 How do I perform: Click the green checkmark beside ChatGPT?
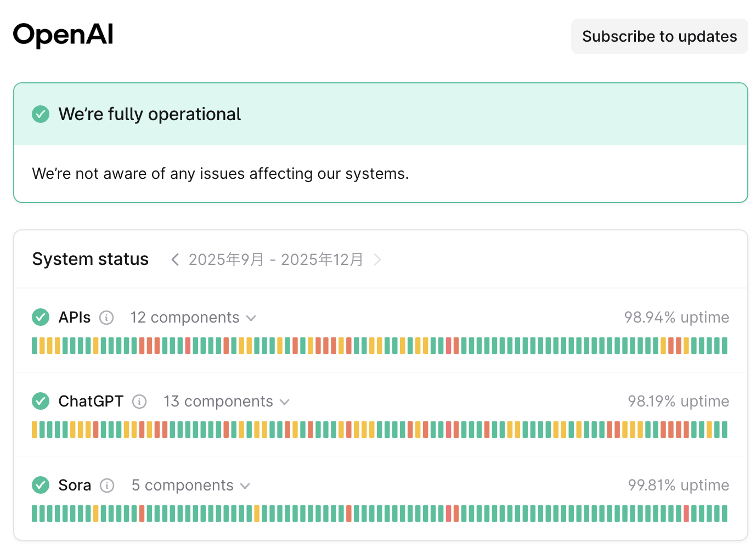41,401
